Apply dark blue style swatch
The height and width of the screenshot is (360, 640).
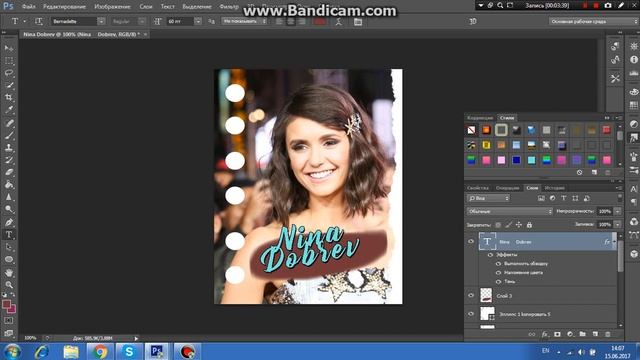click(x=516, y=160)
